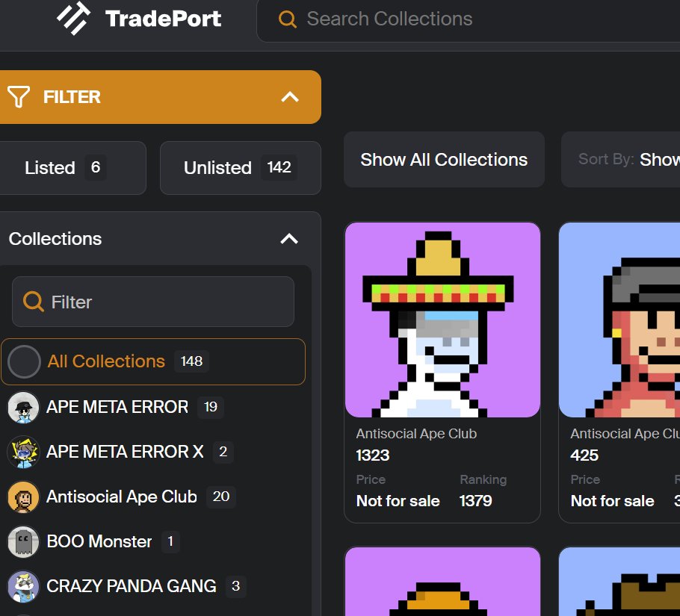Click Not for sale on card 1323
This screenshot has width=680, height=616.
(x=398, y=501)
